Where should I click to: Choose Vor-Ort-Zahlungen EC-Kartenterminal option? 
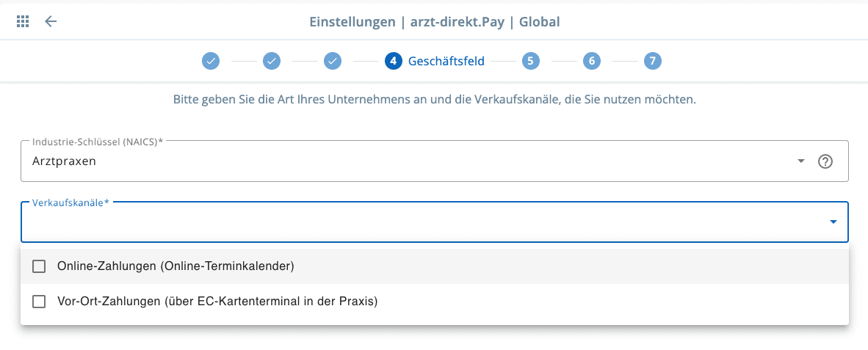[x=217, y=302]
